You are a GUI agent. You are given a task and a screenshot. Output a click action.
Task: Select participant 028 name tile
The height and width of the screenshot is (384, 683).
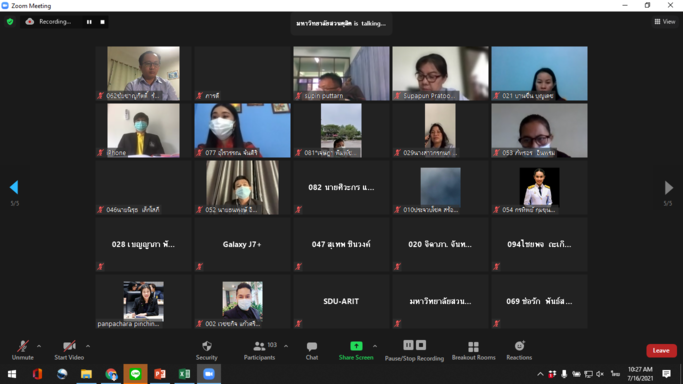point(143,244)
